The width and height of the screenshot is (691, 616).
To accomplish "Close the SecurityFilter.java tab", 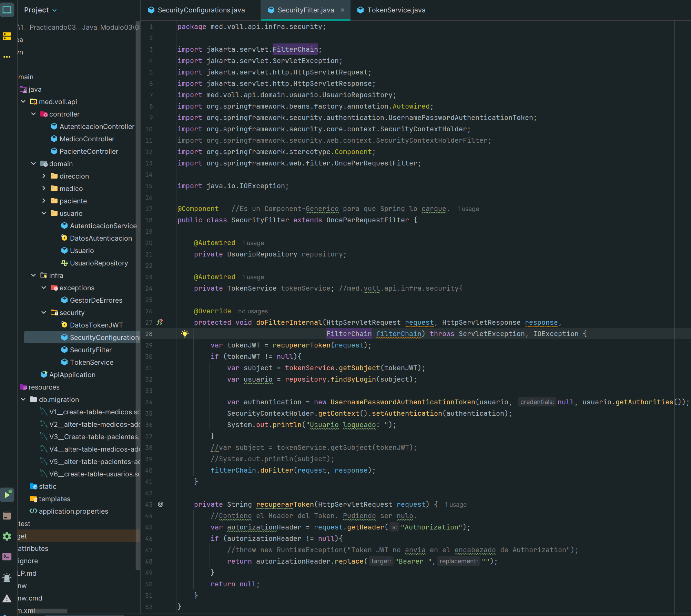I will point(343,10).
